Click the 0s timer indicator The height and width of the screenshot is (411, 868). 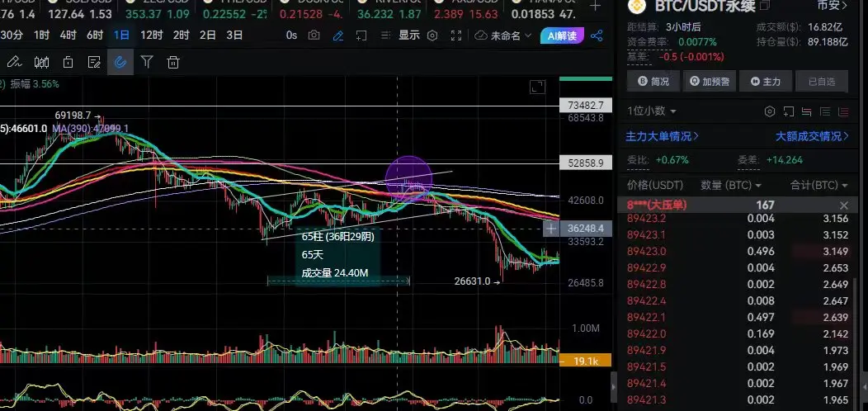coord(292,35)
